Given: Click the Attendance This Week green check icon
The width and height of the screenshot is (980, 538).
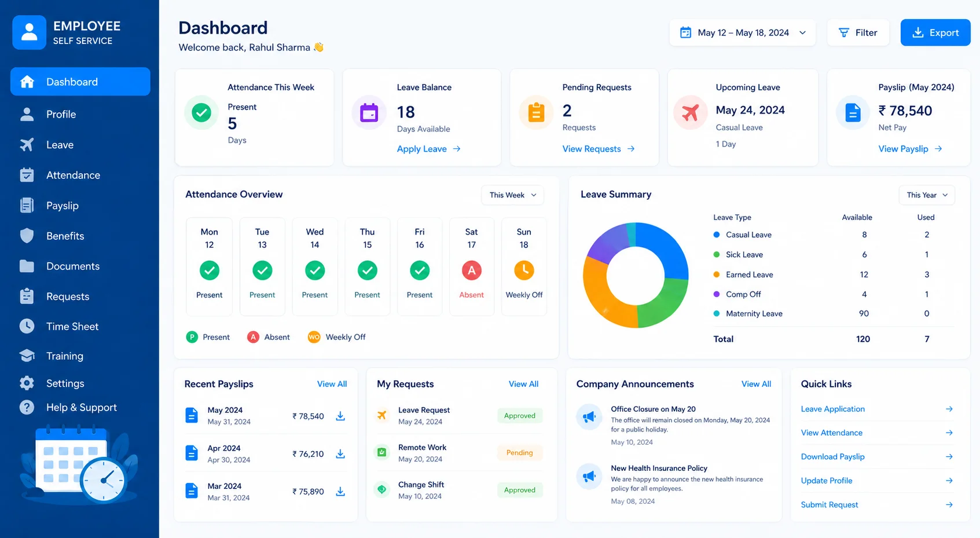Looking at the screenshot, I should pos(201,112).
